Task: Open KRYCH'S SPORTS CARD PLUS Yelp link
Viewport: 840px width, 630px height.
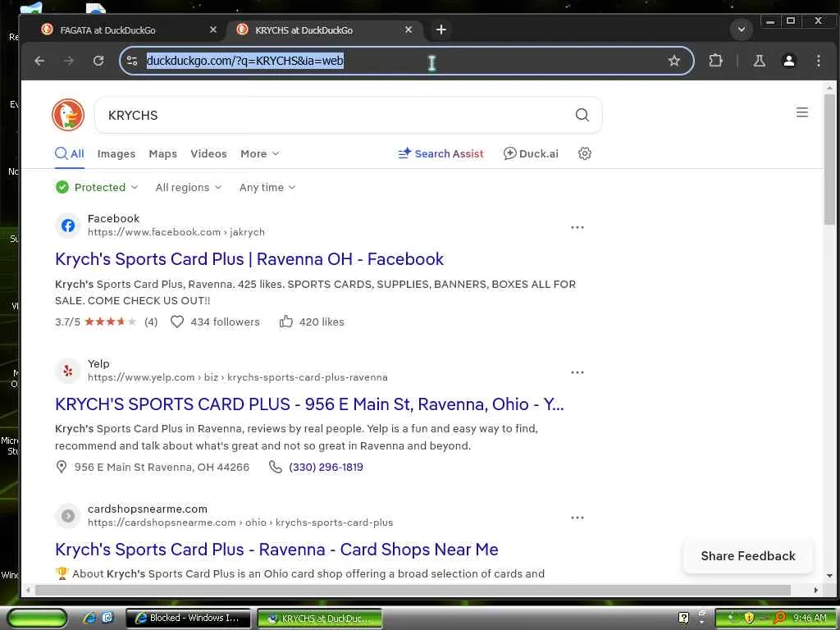Action: coord(309,404)
